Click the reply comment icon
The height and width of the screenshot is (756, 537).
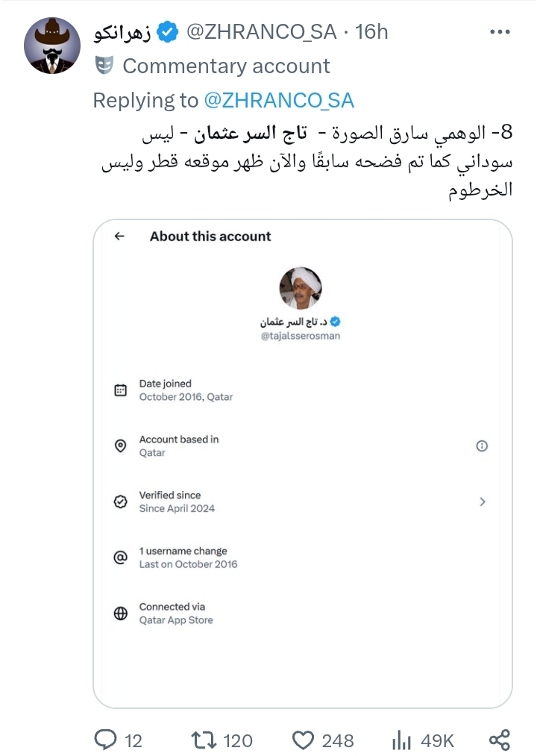[x=106, y=740]
